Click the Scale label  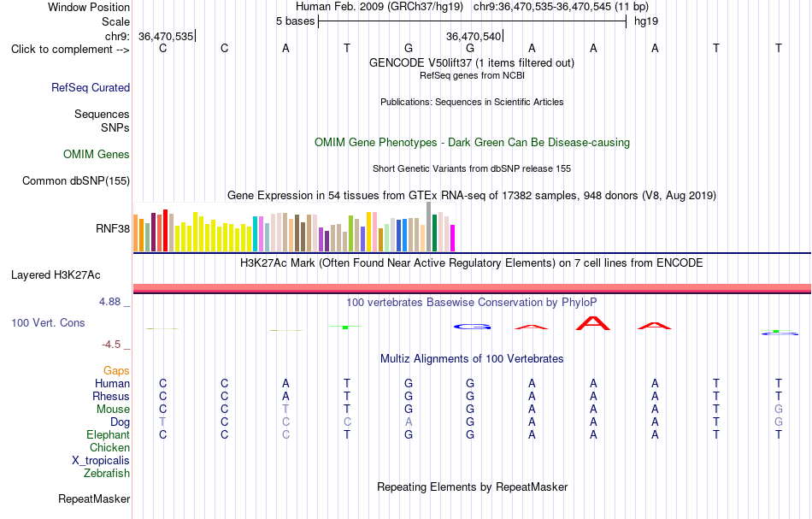(115, 21)
